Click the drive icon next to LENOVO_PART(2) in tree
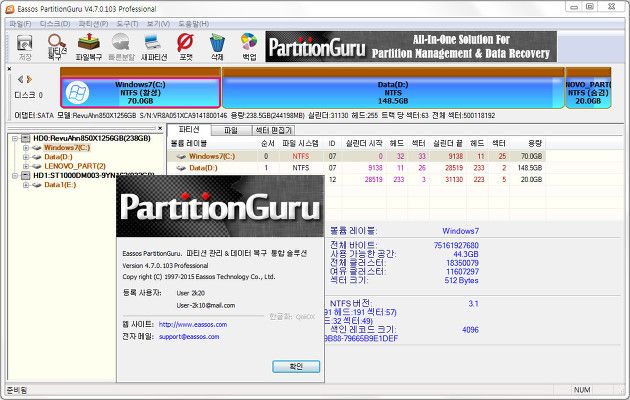The height and width of the screenshot is (400, 630). pyautogui.click(x=37, y=166)
